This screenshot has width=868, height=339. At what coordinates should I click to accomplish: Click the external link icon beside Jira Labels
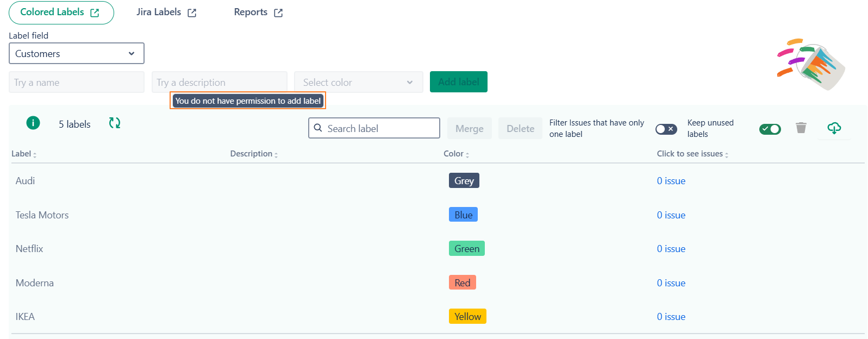click(192, 13)
